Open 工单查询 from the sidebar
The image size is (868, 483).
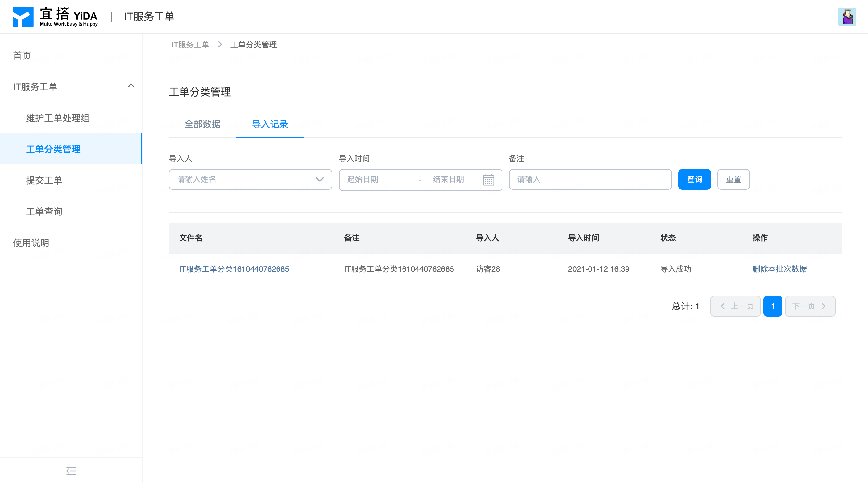tap(44, 212)
